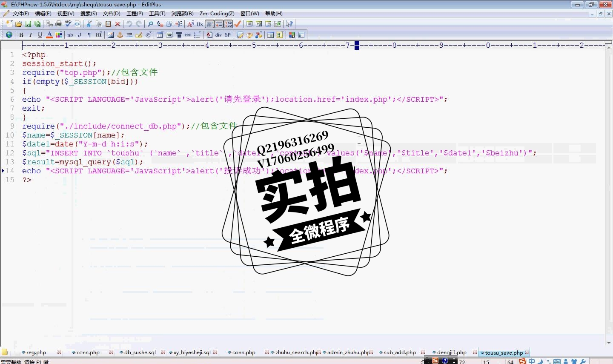This screenshot has width=613, height=364.
Task: Click the Sogou input method tray icon
Action: pyautogui.click(x=522, y=361)
